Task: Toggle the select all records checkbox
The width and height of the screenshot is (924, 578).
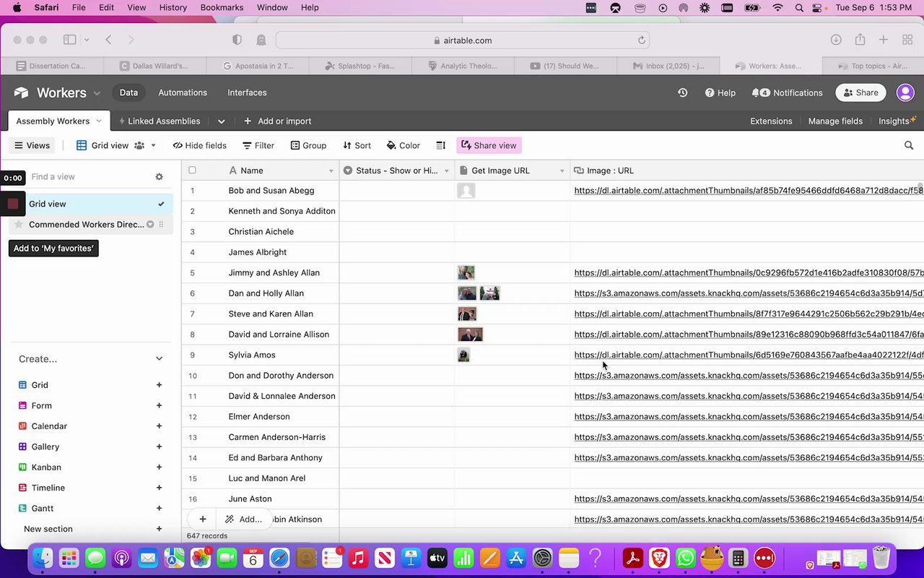Action: point(192,171)
